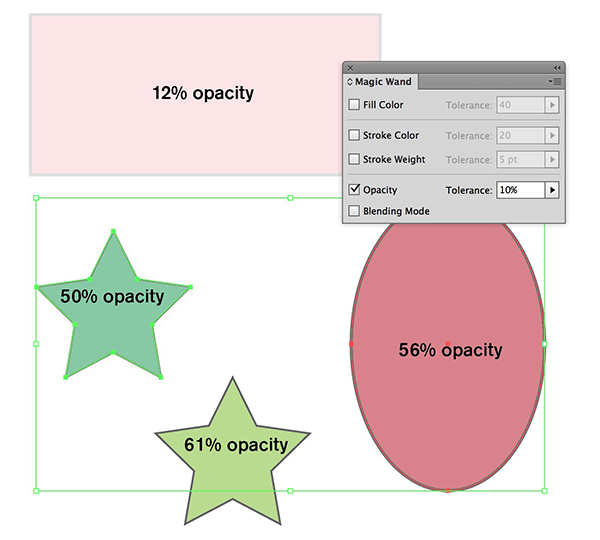
Task: Click the "12% opacity" text label
Action: 203,93
